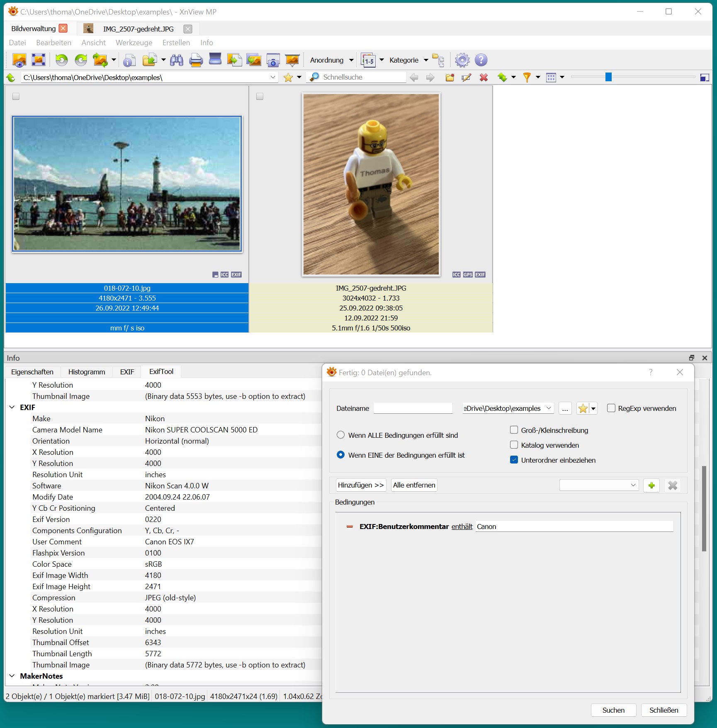Uncheck Unterordner einbeziehen option

(x=514, y=460)
